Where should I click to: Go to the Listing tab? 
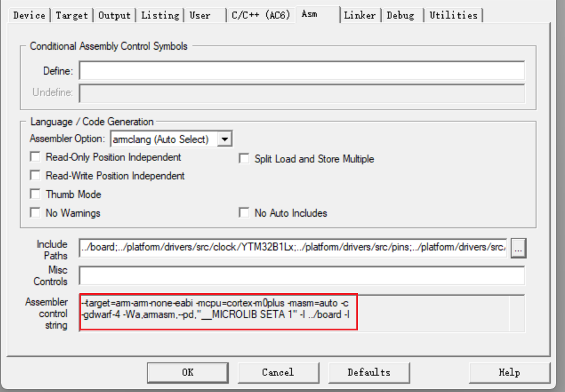tap(160, 15)
